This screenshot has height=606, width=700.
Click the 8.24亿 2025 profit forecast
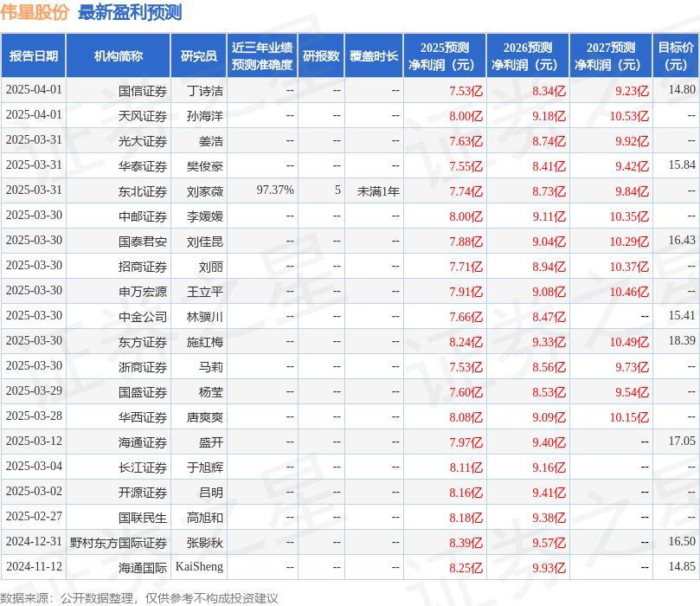pos(466,342)
